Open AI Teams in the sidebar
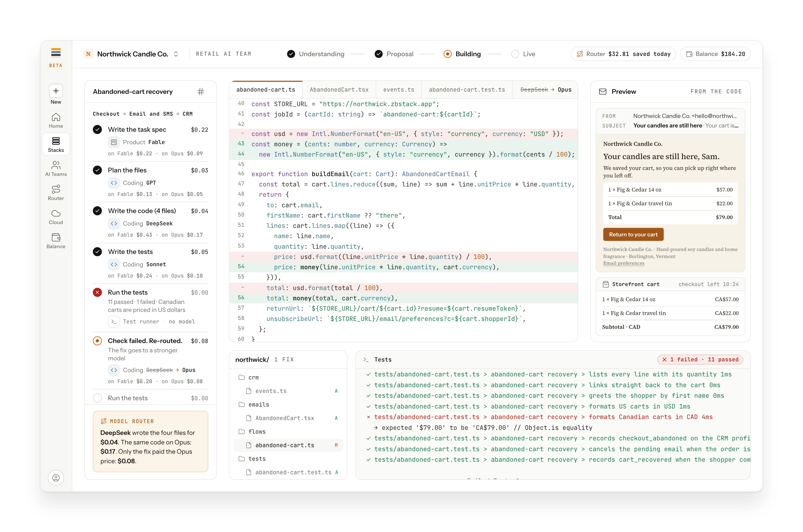The height and width of the screenshot is (532, 803). point(56,169)
